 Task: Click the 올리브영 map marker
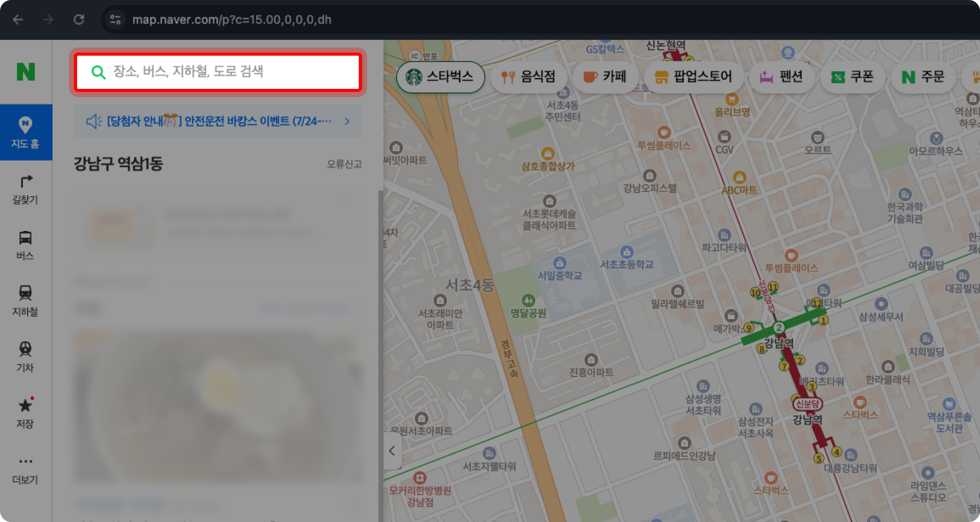tap(732, 100)
